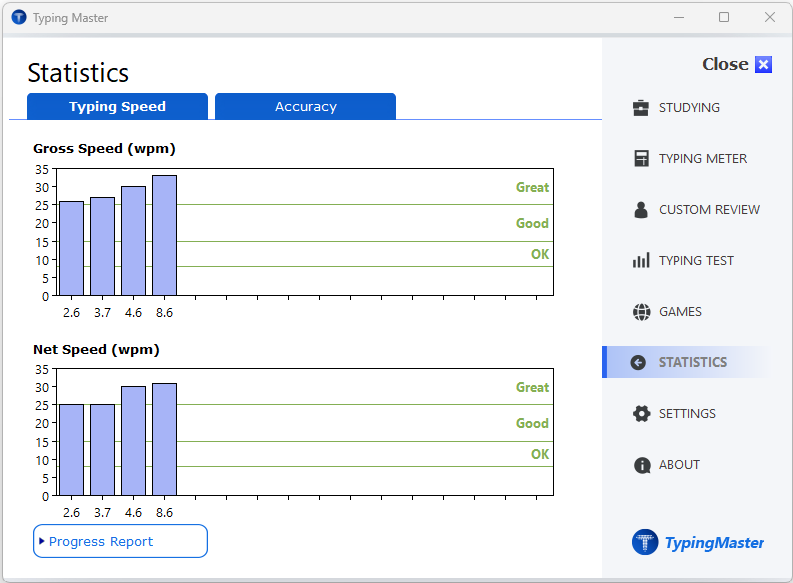Screen dimensions: 793x583
Task: Click the OK label in Net Speed chart
Action: pyautogui.click(x=540, y=454)
